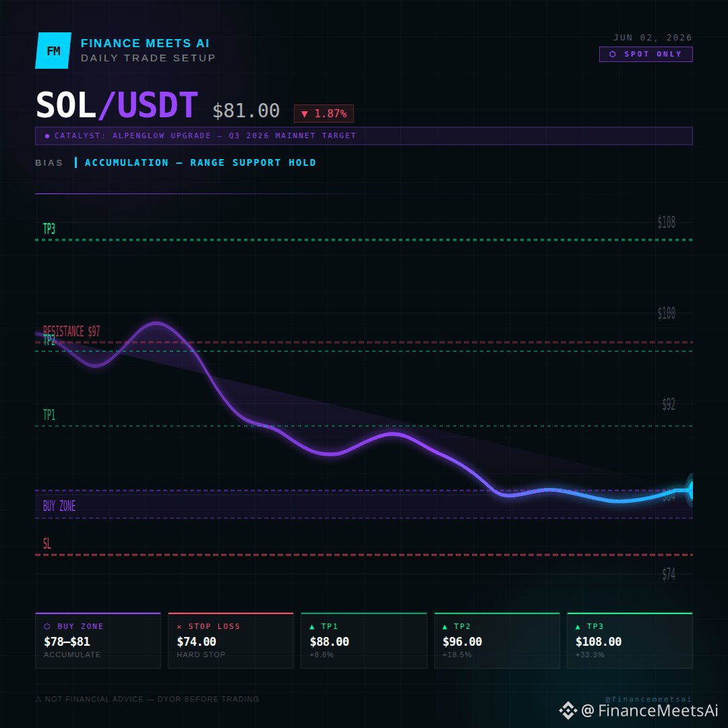
Task: Click the HARD STOP caption
Action: click(x=201, y=655)
